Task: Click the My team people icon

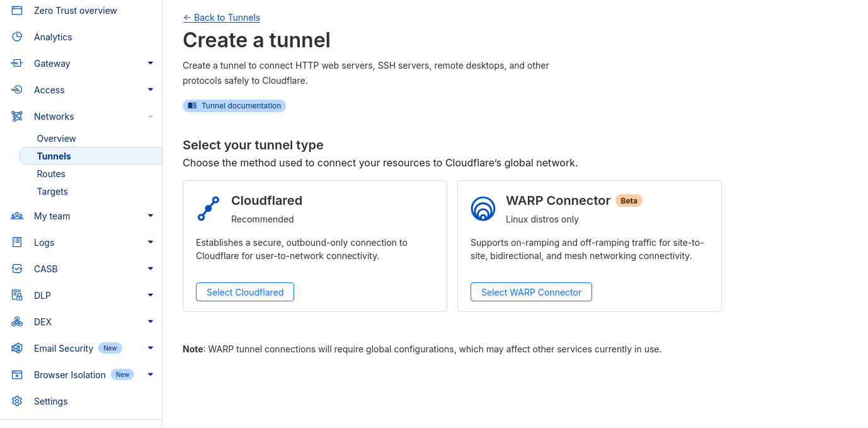Action: pyautogui.click(x=17, y=216)
